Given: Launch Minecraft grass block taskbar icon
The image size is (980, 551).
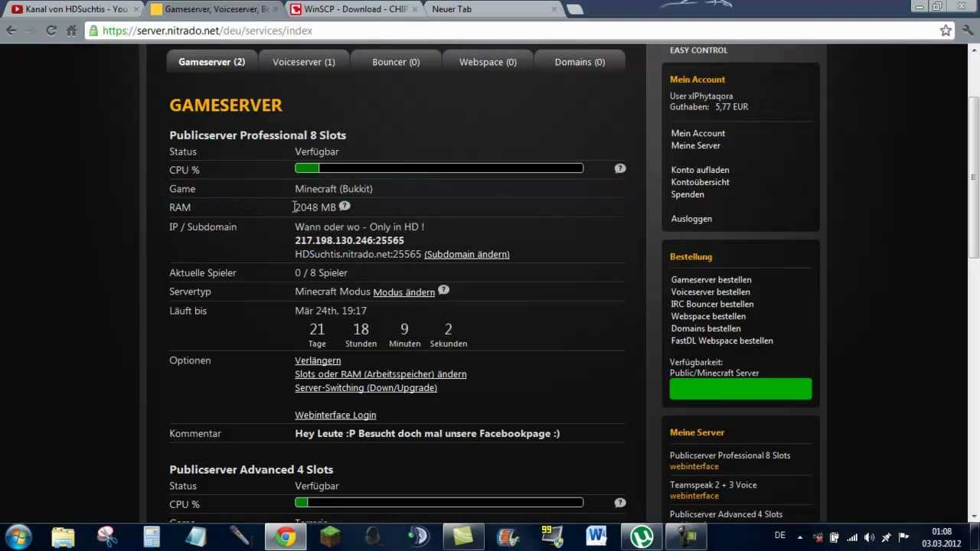Looking at the screenshot, I should (x=330, y=536).
